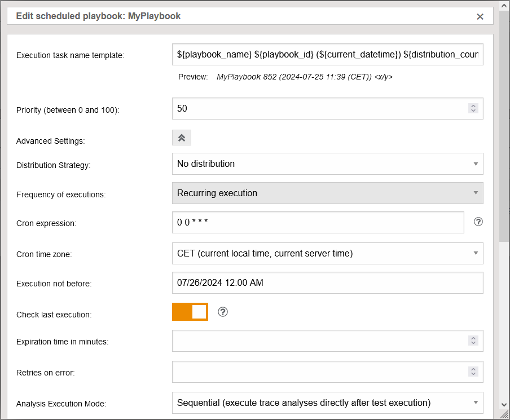Click the Execution not before date field

coord(327,283)
